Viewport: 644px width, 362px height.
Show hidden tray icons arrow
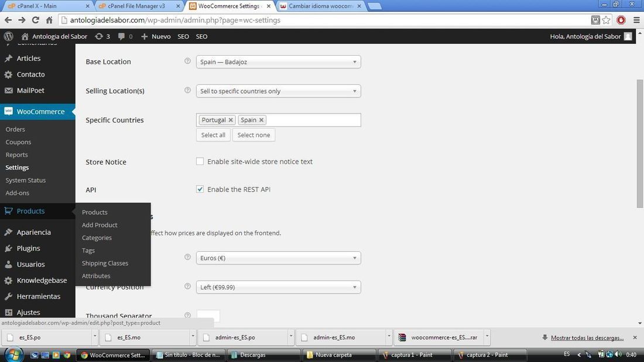[579, 354]
